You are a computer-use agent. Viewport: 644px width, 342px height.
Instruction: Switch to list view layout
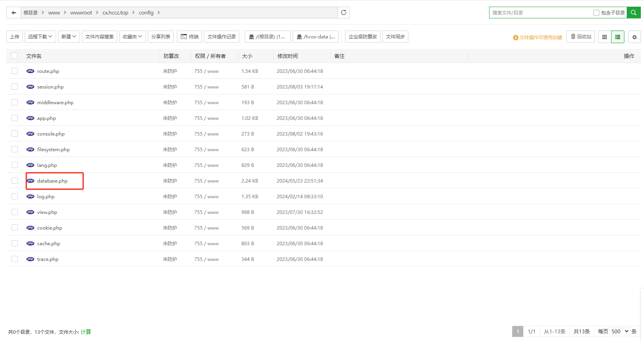click(x=618, y=37)
